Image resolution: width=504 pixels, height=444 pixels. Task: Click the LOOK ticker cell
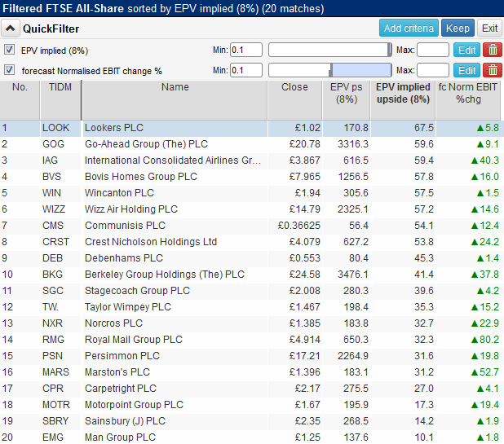coord(60,128)
